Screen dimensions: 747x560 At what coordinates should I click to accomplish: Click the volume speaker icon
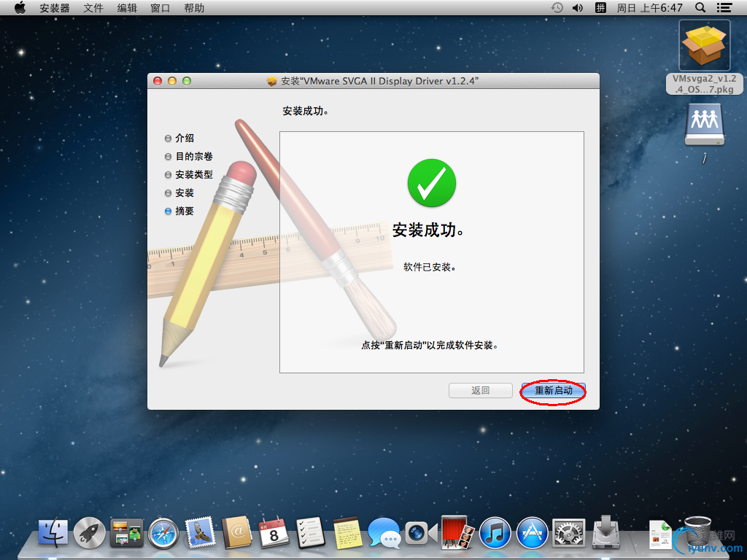click(x=578, y=7)
